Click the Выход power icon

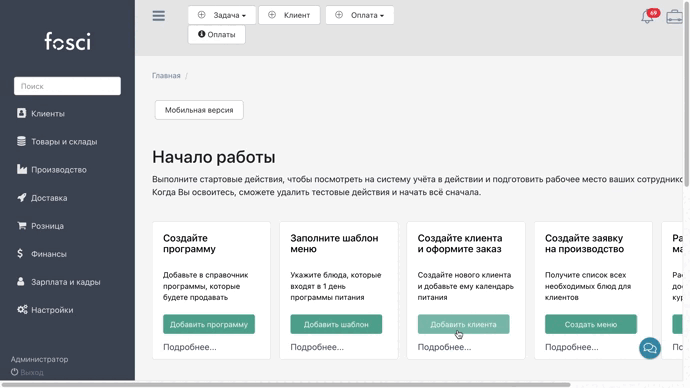pos(15,372)
